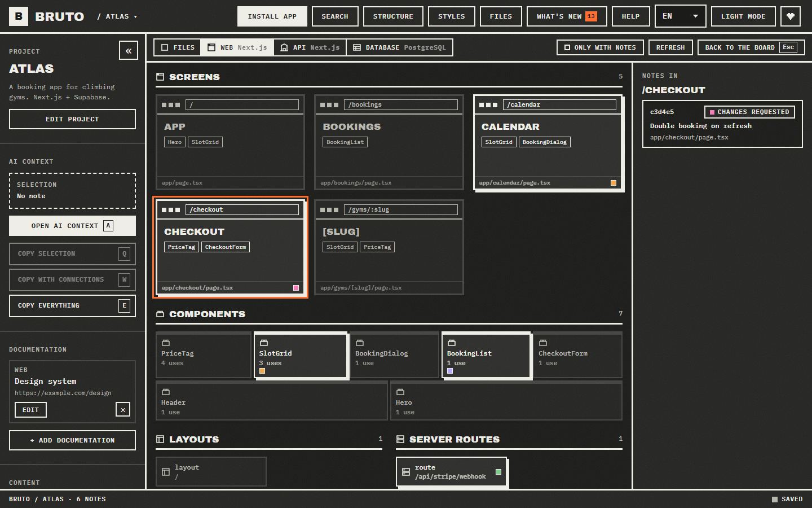The width and height of the screenshot is (812, 508).
Task: Click the CheckoutForm component card icon
Action: [543, 343]
